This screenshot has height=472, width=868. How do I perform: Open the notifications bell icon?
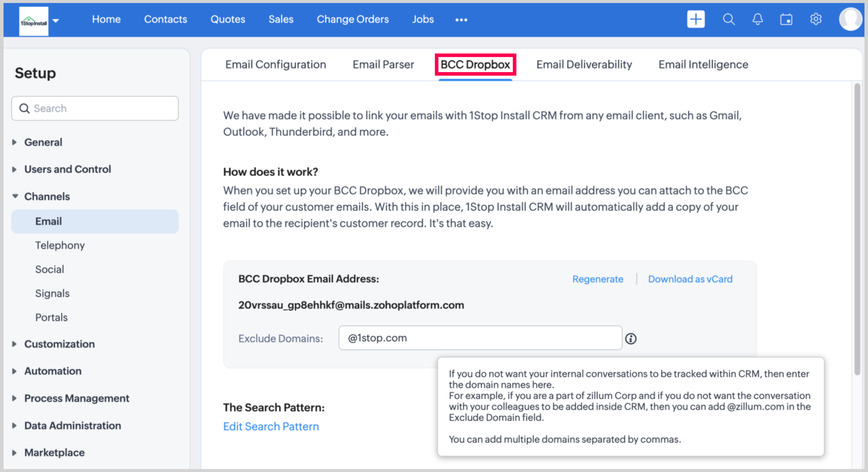(x=758, y=19)
